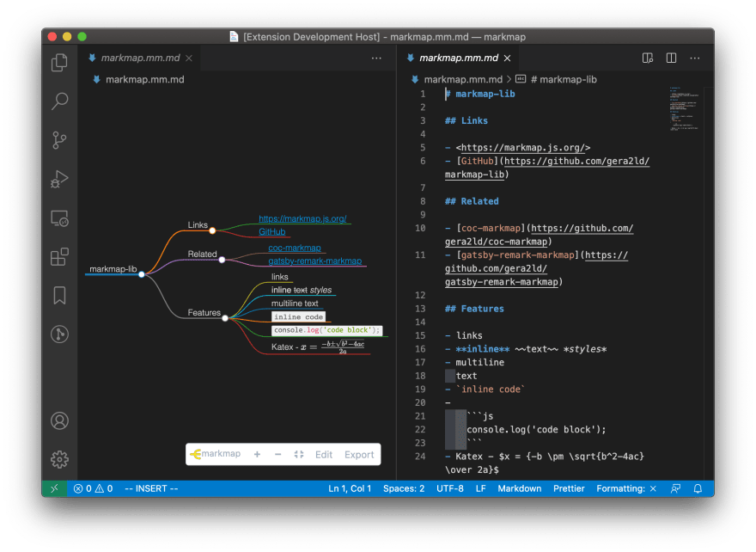This screenshot has height=552, width=756.
Task: Show errors and warnings count
Action: (93, 488)
